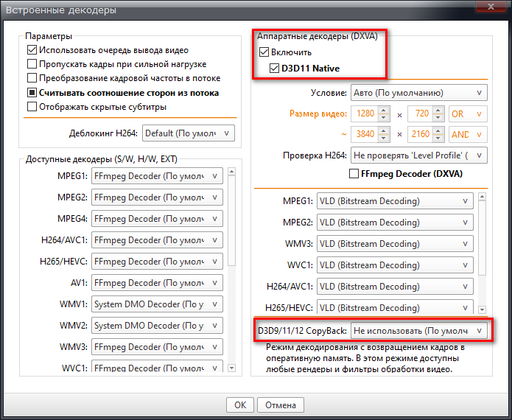
Task: Increase the 720 height value with up arrow
Action: point(438,110)
